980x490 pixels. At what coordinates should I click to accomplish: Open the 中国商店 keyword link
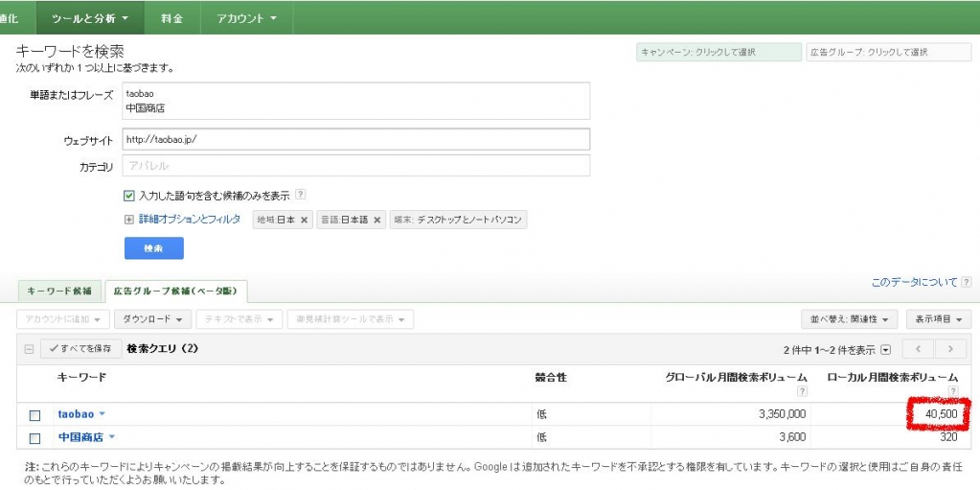click(80, 437)
